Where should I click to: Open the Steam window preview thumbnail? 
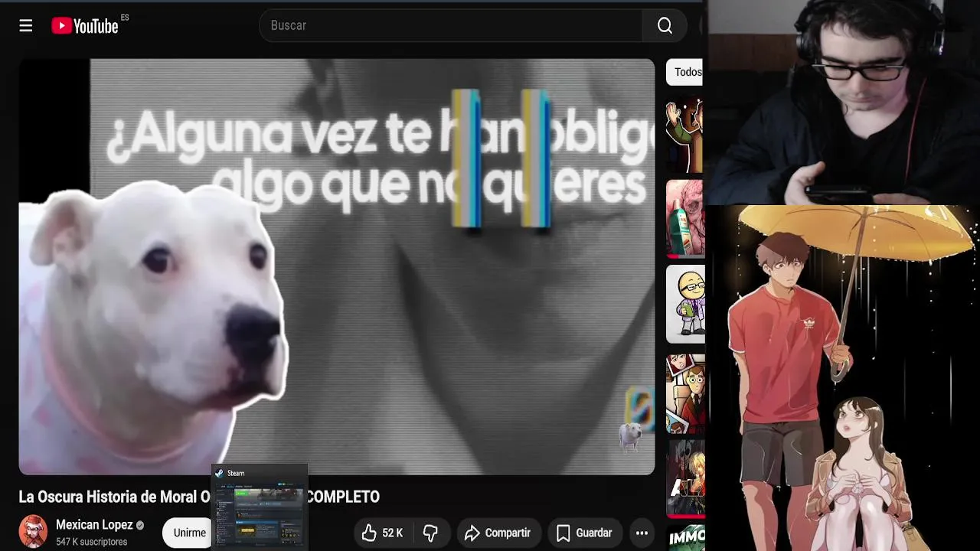click(x=260, y=507)
